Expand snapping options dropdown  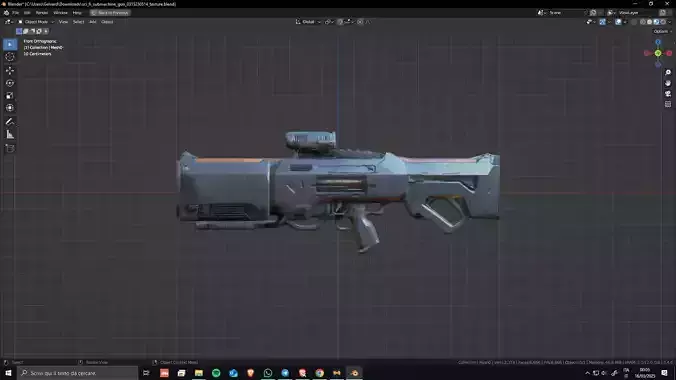(x=349, y=22)
